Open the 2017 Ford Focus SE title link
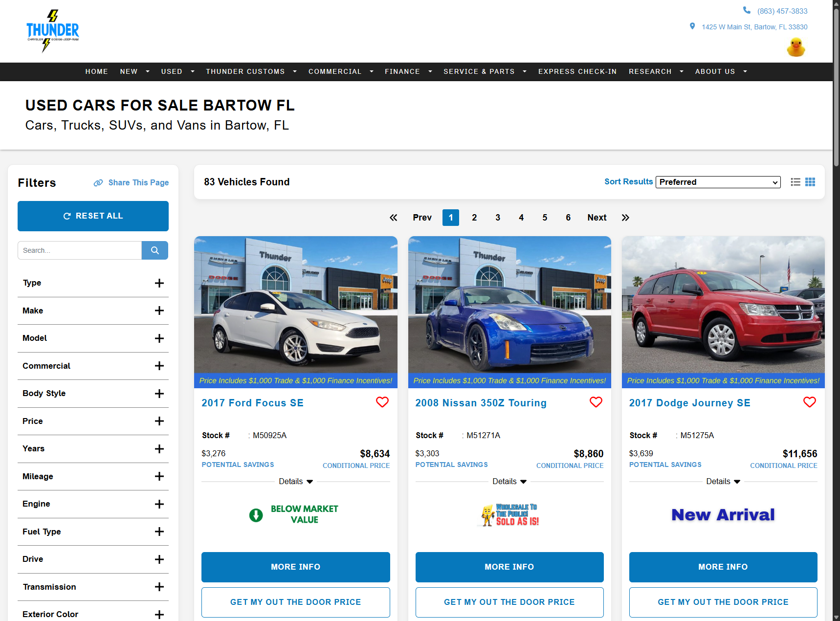 point(252,403)
